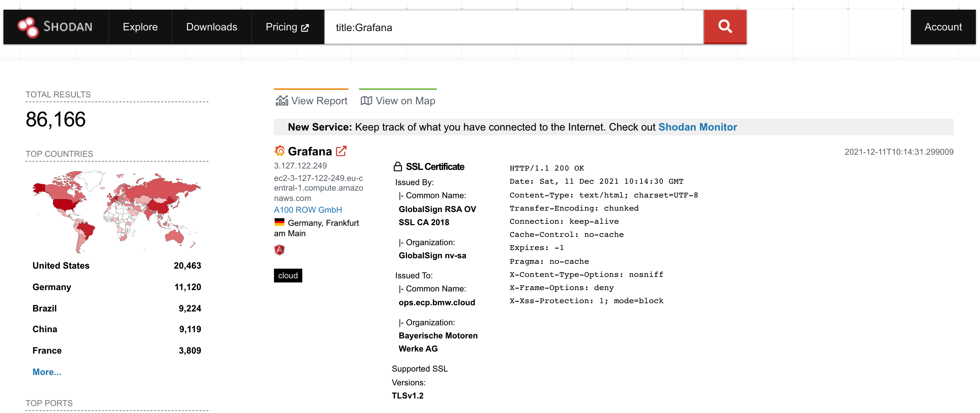This screenshot has width=980, height=413.
Task: Click the Shodan logo icon
Action: 28,27
